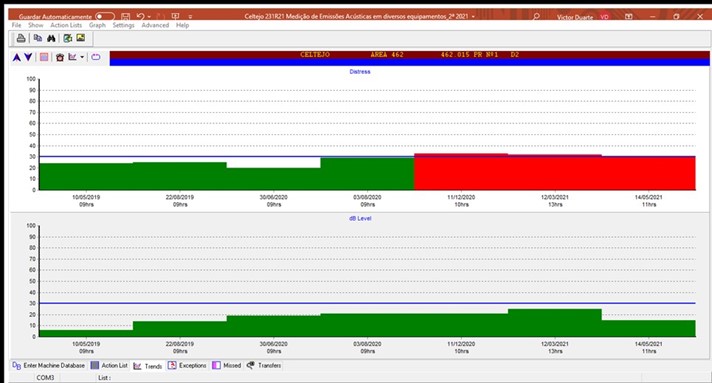Click green Distress bar at 30/06/2020

(273, 179)
